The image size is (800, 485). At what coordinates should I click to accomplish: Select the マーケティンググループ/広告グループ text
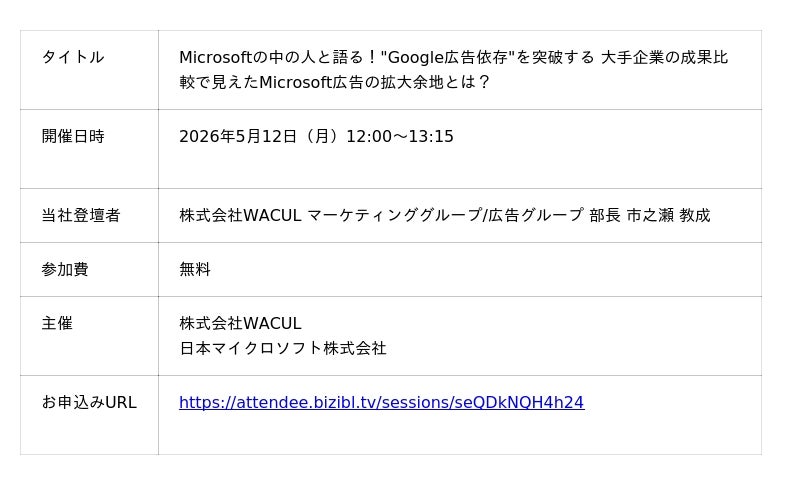point(444,215)
